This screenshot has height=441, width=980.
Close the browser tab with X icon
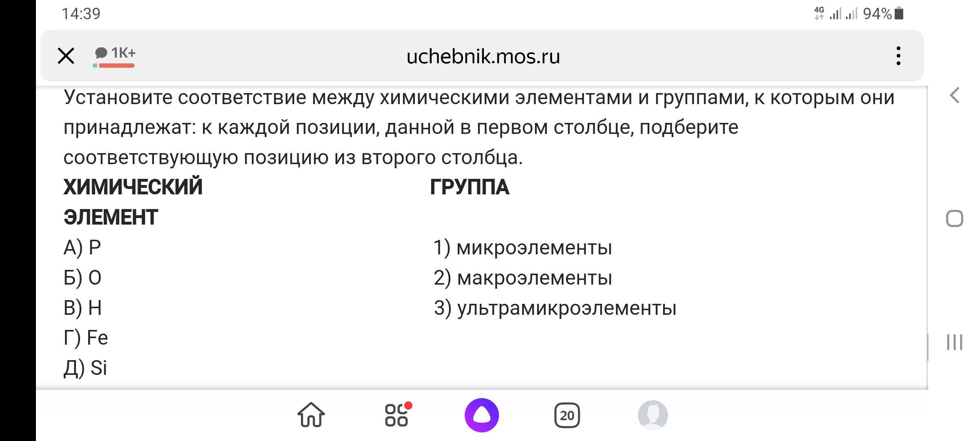click(x=66, y=56)
